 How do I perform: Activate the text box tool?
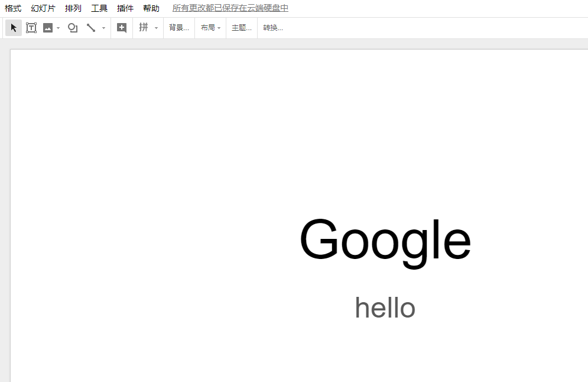[31, 27]
